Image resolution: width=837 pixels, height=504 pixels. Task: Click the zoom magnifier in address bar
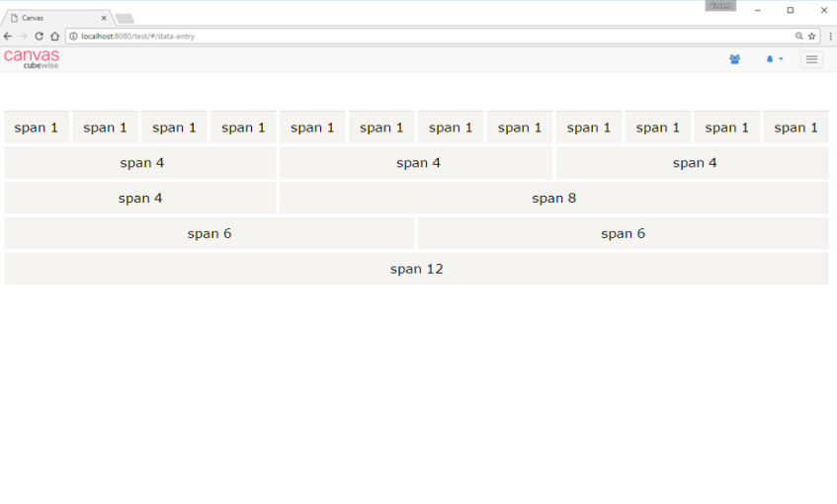coord(798,36)
